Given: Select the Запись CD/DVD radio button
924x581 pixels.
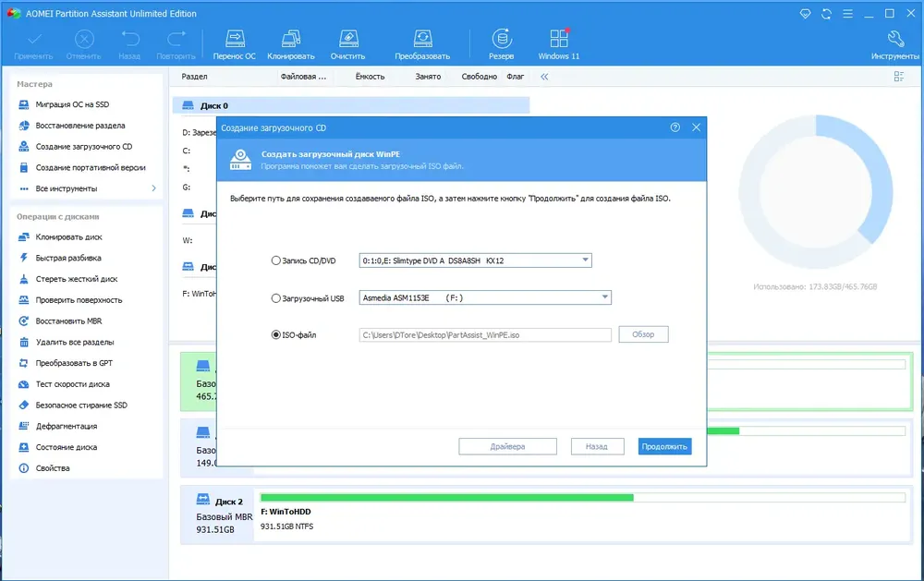Looking at the screenshot, I should coord(275,260).
